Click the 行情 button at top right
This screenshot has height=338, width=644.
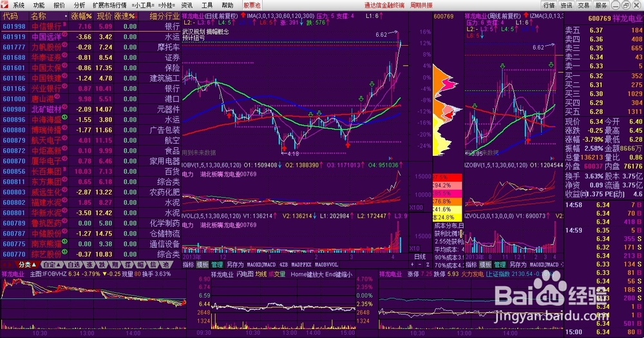point(549,5)
